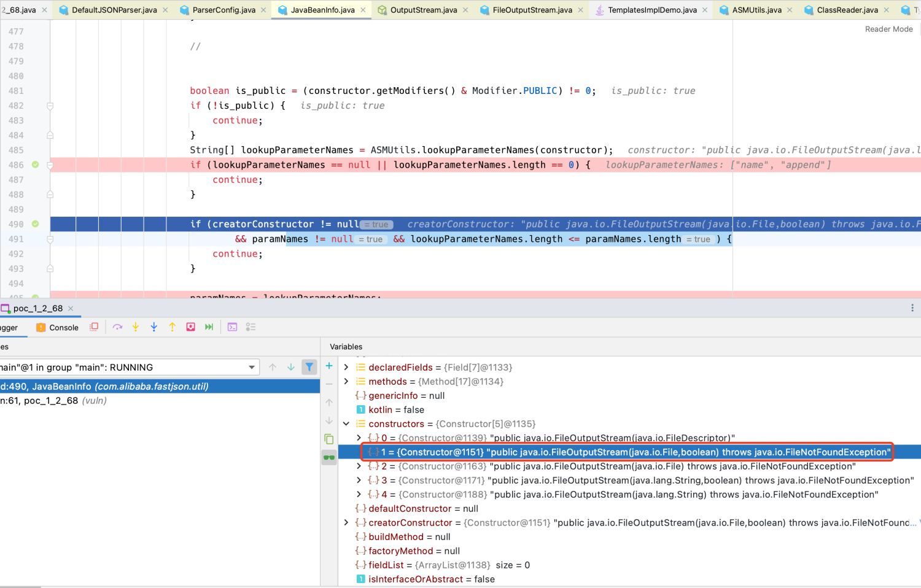921x588 pixels.
Task: Click the blue Force Step Into icon
Action: coord(154,327)
